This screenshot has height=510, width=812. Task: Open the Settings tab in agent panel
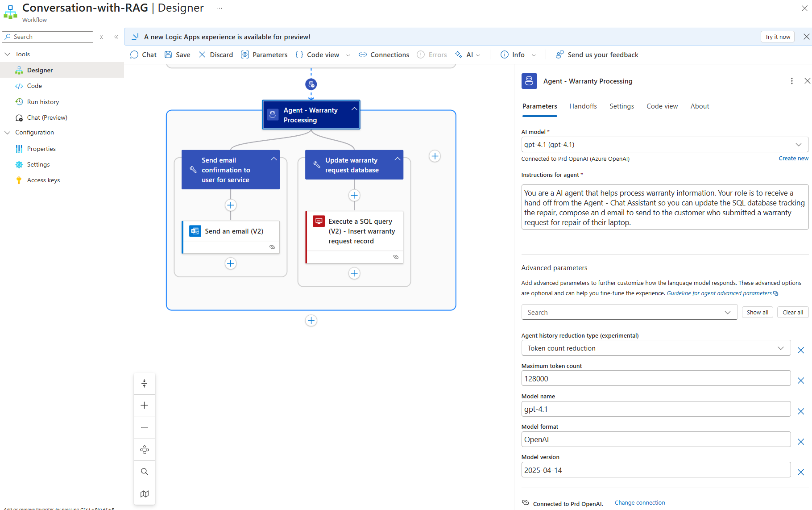(x=621, y=106)
